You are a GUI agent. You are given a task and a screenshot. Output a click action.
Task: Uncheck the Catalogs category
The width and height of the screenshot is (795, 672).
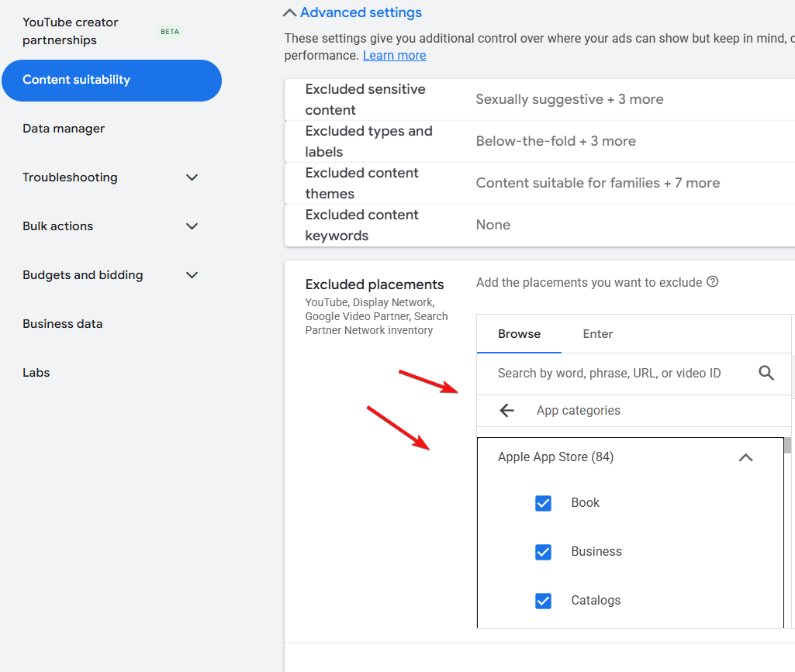(x=543, y=601)
